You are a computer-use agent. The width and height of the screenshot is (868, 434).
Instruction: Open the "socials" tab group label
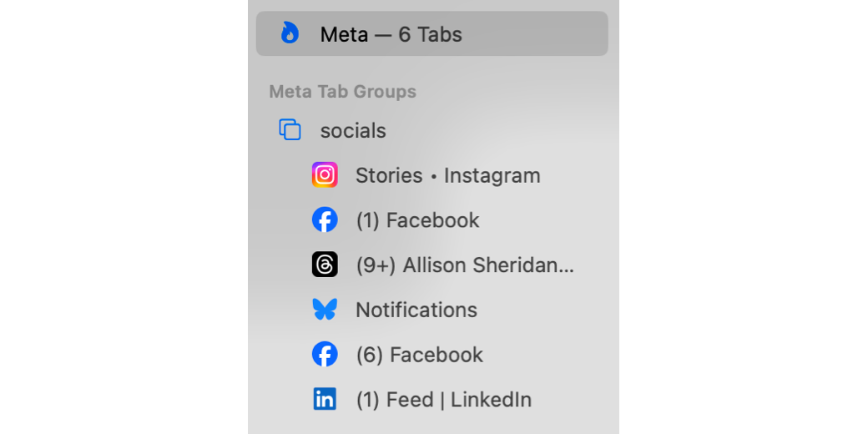click(353, 131)
